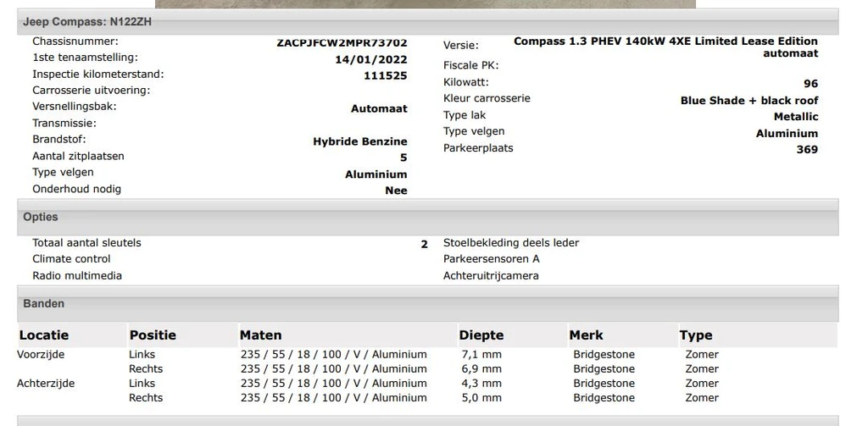Image resolution: width=868 pixels, height=426 pixels.
Task: Click the Climate control option
Action: point(71,259)
